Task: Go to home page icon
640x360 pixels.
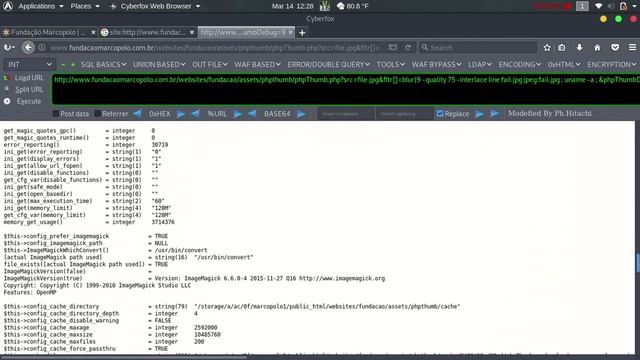Action: [x=597, y=48]
